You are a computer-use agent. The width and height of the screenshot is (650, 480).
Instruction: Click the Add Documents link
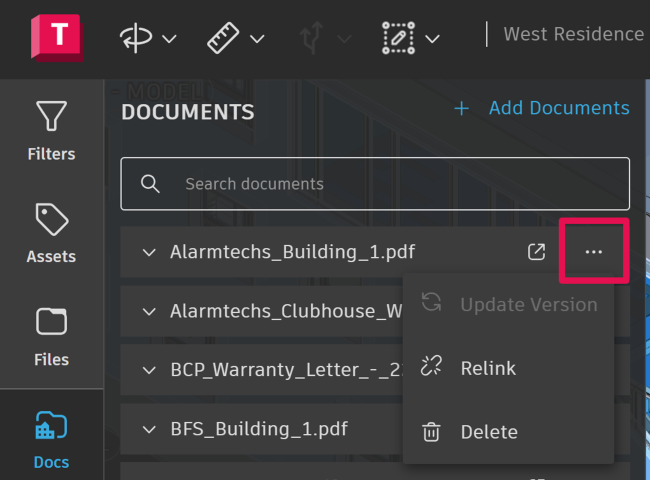pyautogui.click(x=542, y=108)
